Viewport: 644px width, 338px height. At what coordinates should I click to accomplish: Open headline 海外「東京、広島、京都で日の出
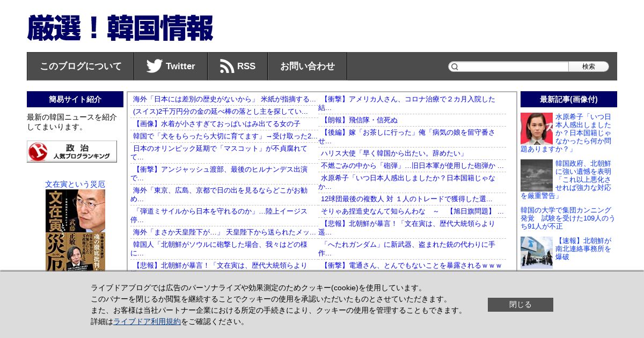[x=219, y=195]
